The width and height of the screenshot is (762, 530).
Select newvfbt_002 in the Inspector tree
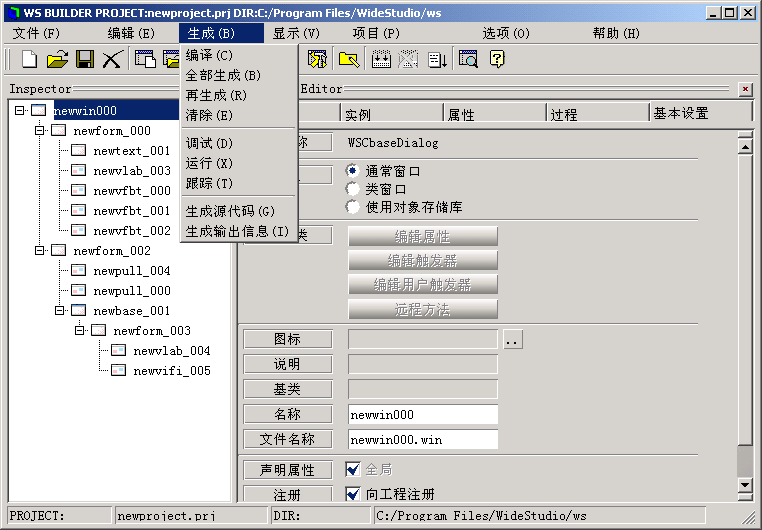pyautogui.click(x=132, y=230)
